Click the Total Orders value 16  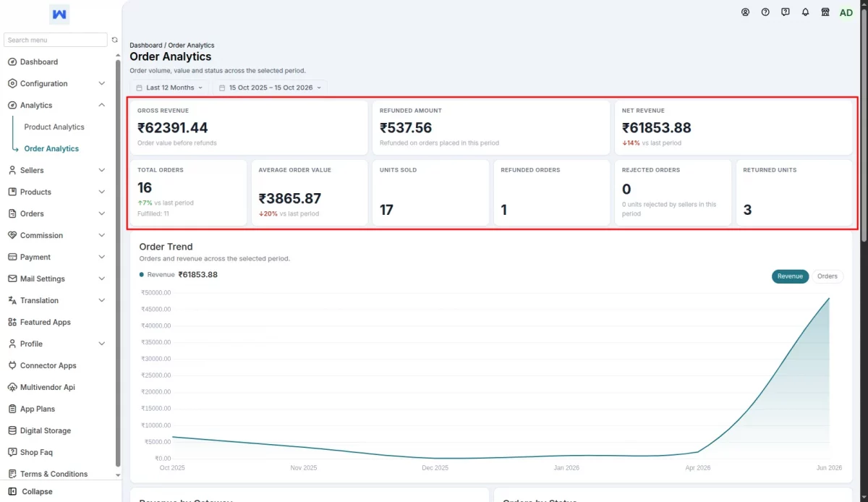(145, 188)
